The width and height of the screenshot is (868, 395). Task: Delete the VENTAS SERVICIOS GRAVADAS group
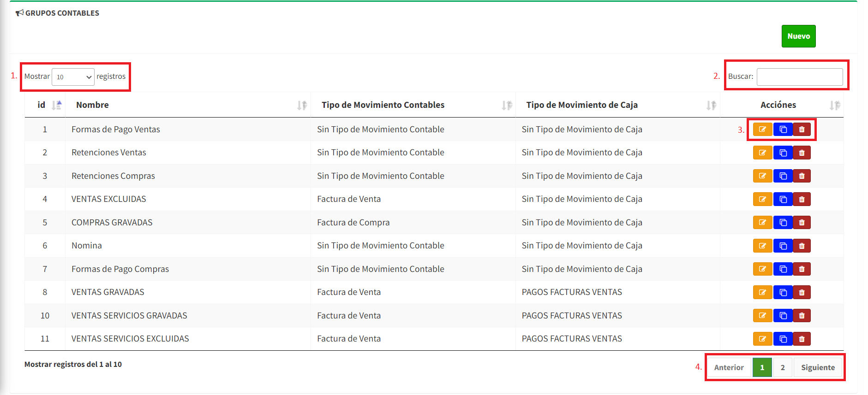pyautogui.click(x=802, y=316)
